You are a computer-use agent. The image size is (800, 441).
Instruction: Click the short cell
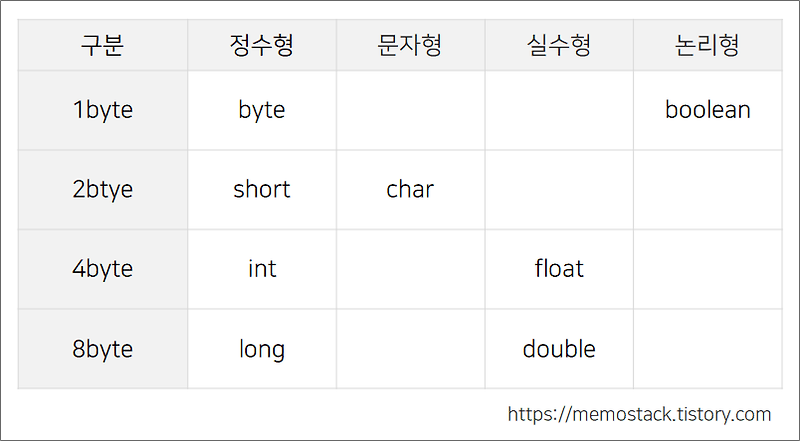pyautogui.click(x=262, y=189)
